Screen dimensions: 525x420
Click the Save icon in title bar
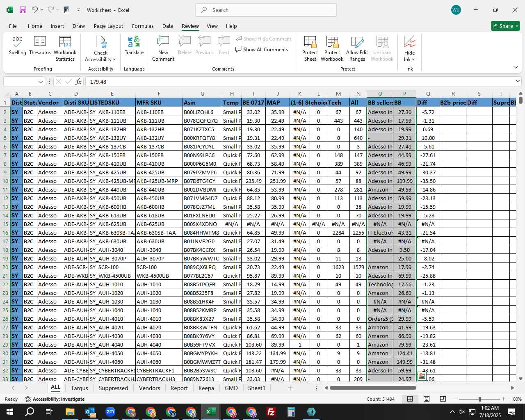23,10
